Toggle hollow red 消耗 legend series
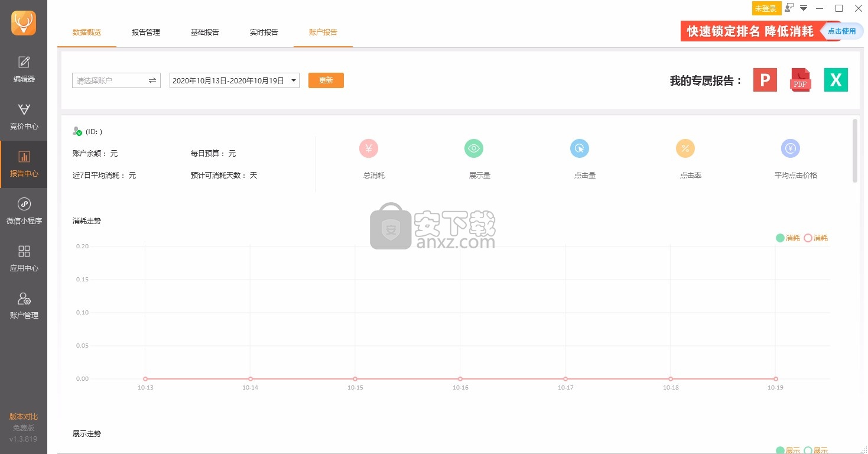The width and height of the screenshot is (868, 454). (x=816, y=238)
